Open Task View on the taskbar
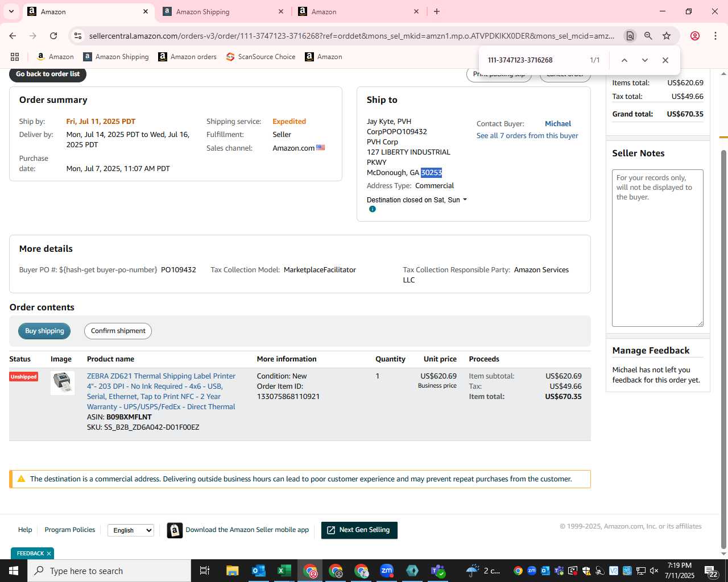This screenshot has height=582, width=728. point(205,571)
